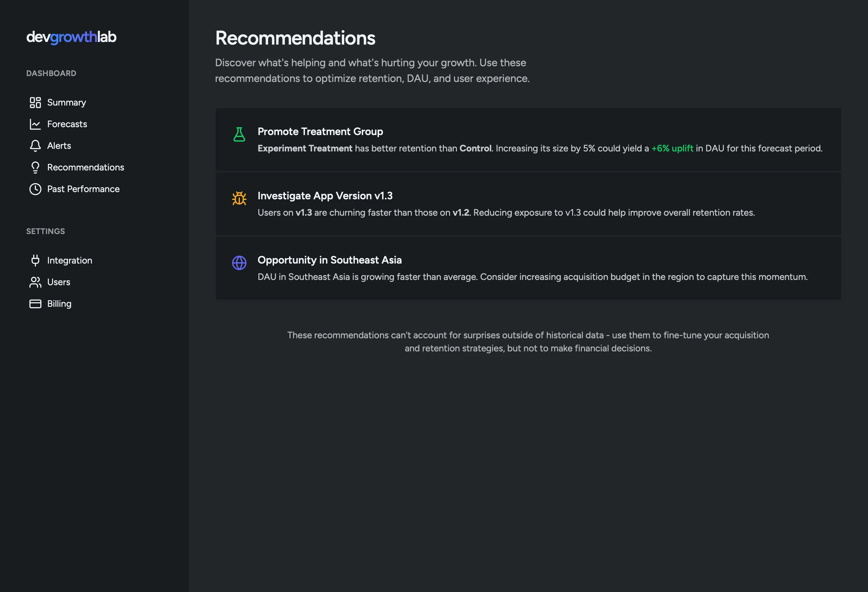Open Users via the people icon
Viewport: 868px width, 592px height.
[x=35, y=282]
